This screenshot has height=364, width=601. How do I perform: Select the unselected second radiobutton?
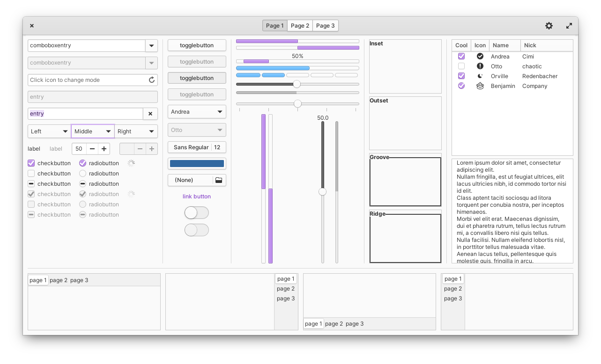[83, 174]
